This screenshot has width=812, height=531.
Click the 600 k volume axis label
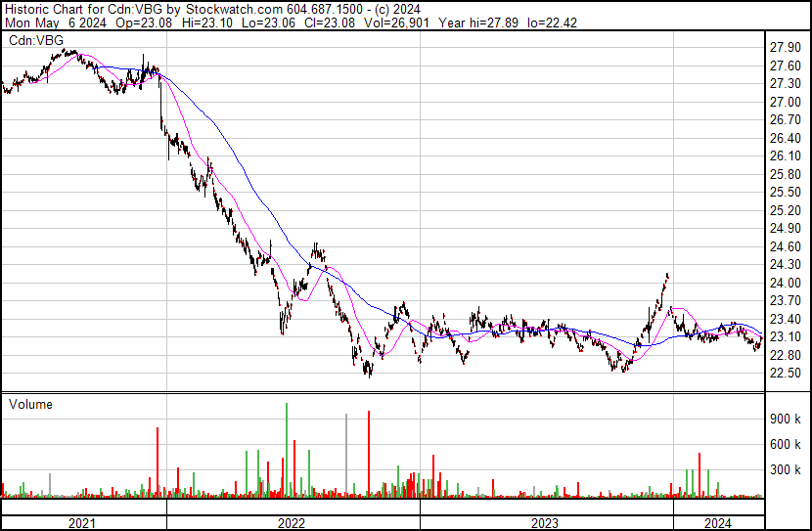tap(785, 444)
